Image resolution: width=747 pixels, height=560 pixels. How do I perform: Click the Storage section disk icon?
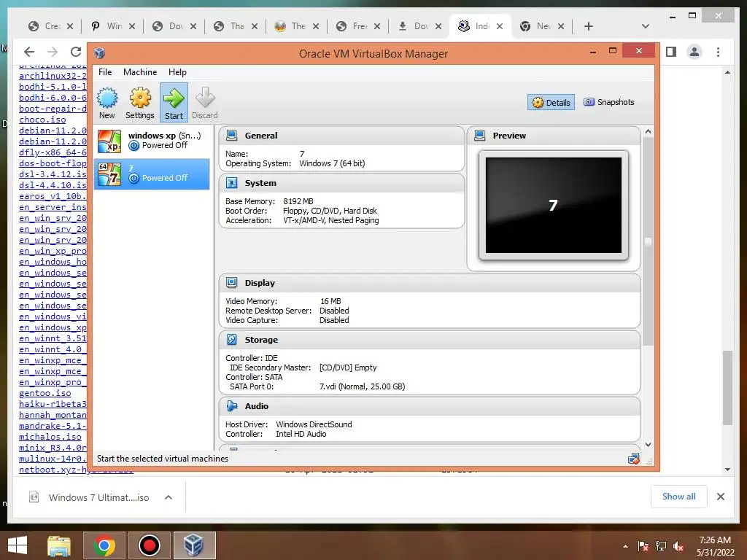(232, 340)
